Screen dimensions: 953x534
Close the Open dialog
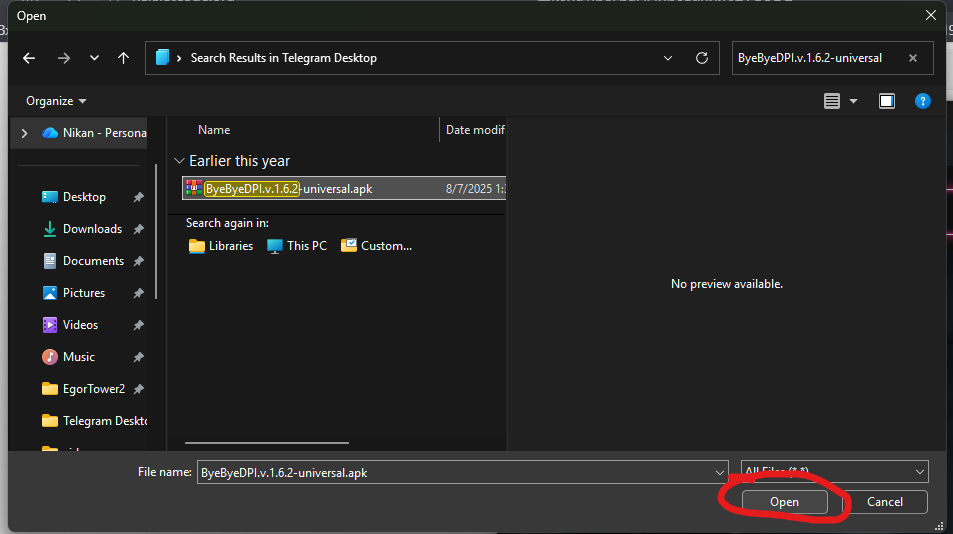click(x=931, y=15)
